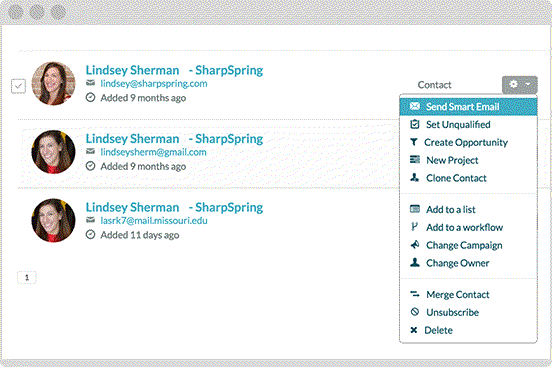The height and width of the screenshot is (368, 552).
Task: Click the megaphone icon beside Change Campaign
Action: pyautogui.click(x=415, y=244)
